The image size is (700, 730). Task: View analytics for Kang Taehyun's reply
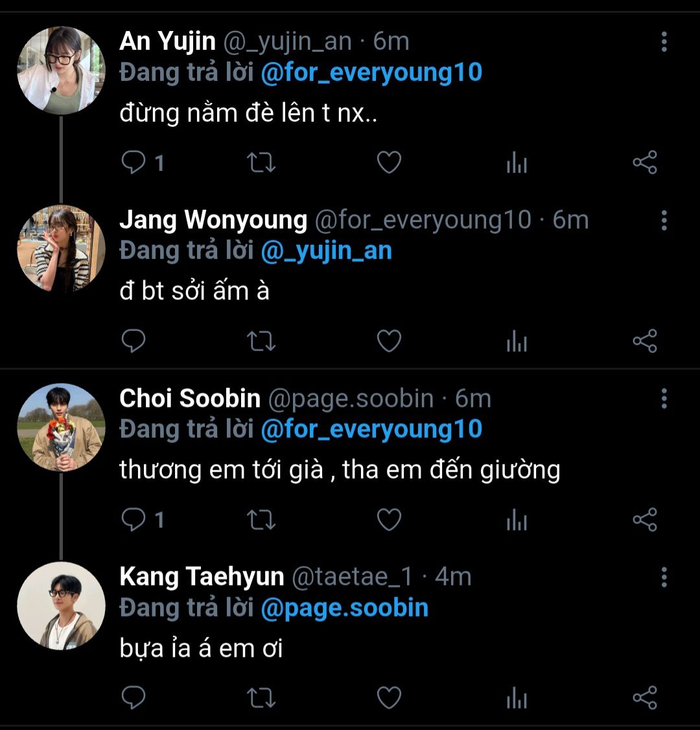tap(517, 698)
